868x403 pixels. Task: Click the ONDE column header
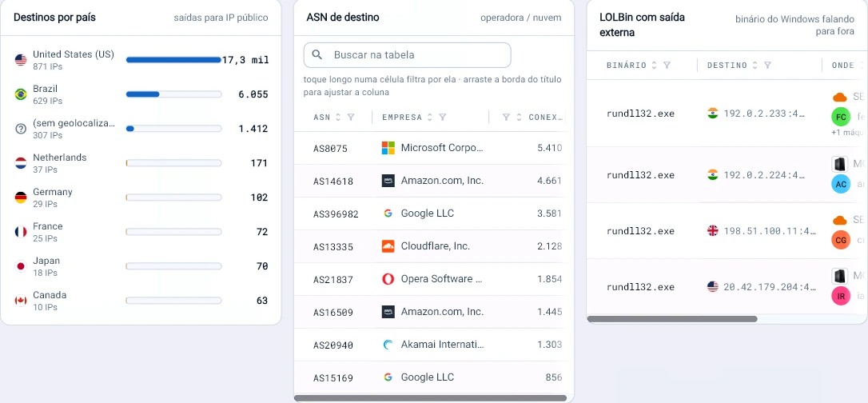(843, 66)
